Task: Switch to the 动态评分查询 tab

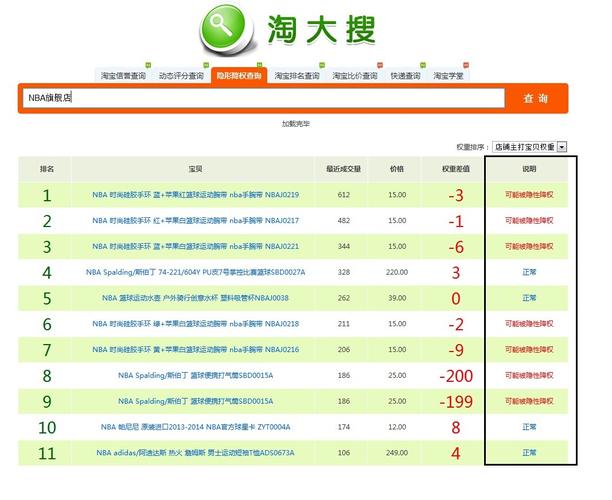Action: 181,76
